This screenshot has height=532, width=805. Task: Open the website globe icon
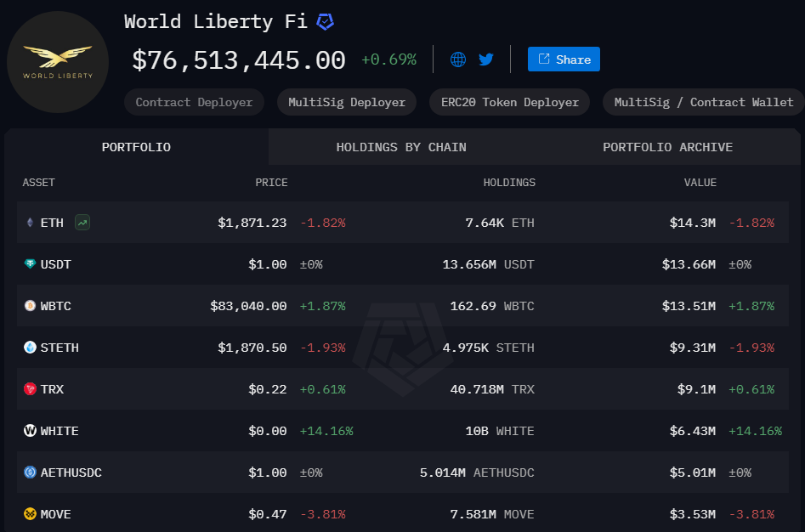coord(458,59)
